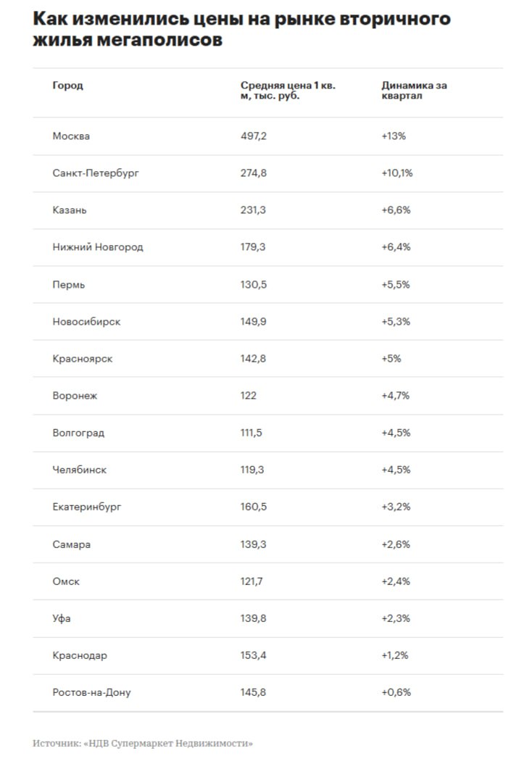Image resolution: width=532 pixels, height=759 pixels.
Task: Select the Казань city name
Action: (70, 210)
